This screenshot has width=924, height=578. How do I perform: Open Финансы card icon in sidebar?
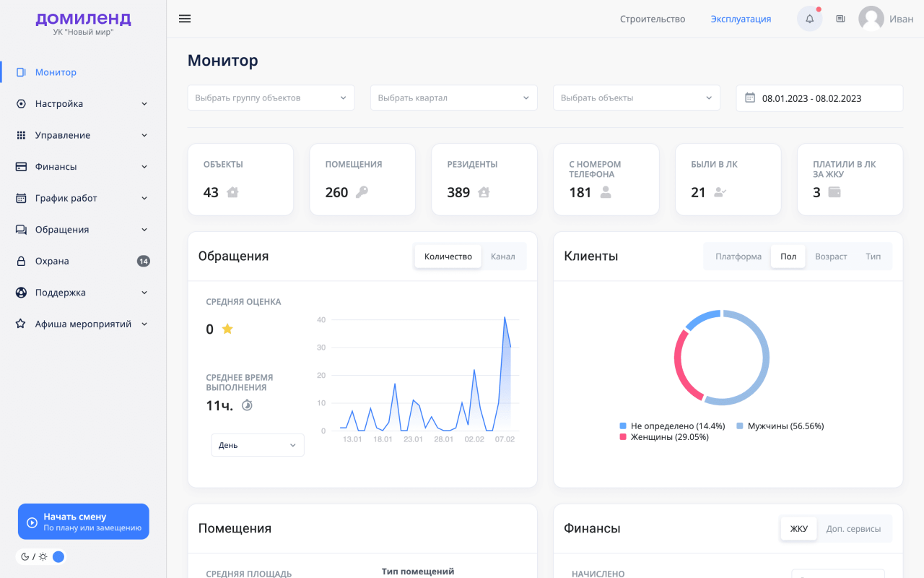point(21,166)
